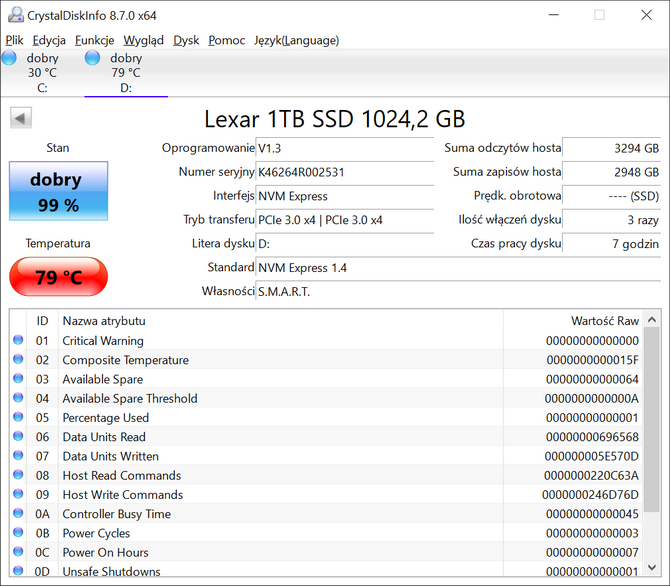This screenshot has height=586, width=670.
Task: Click the Lexar 1TB SSD 1024,2 GB title
Action: click(x=335, y=119)
